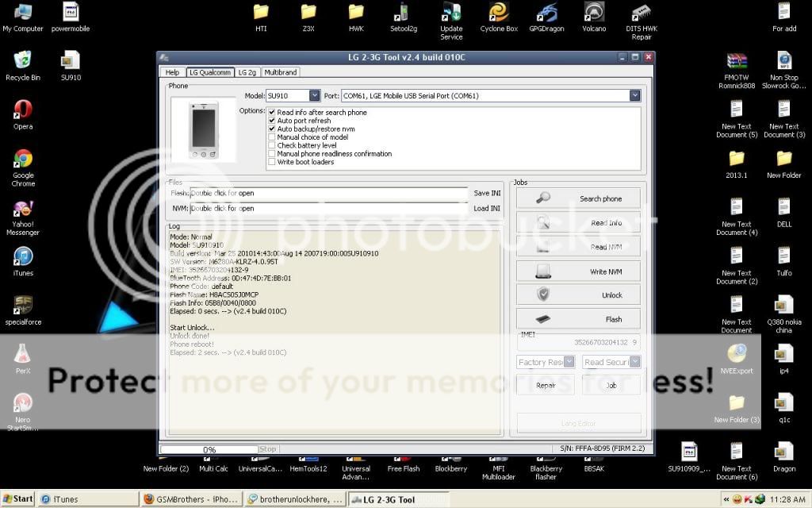
Task: Select the HTI folder on desktop
Action: pos(261,17)
